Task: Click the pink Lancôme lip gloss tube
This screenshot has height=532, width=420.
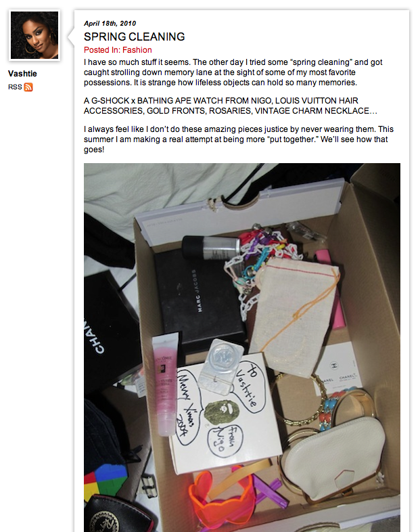Action: tap(166, 384)
